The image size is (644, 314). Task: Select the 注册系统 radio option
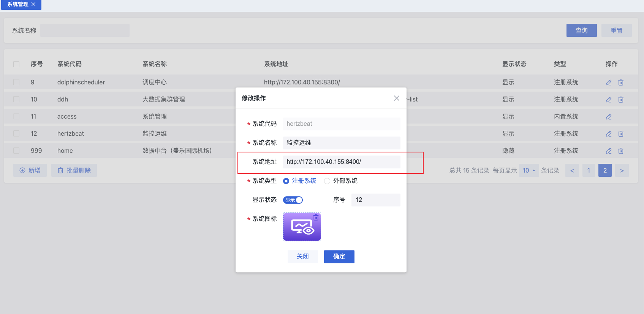[x=286, y=181]
